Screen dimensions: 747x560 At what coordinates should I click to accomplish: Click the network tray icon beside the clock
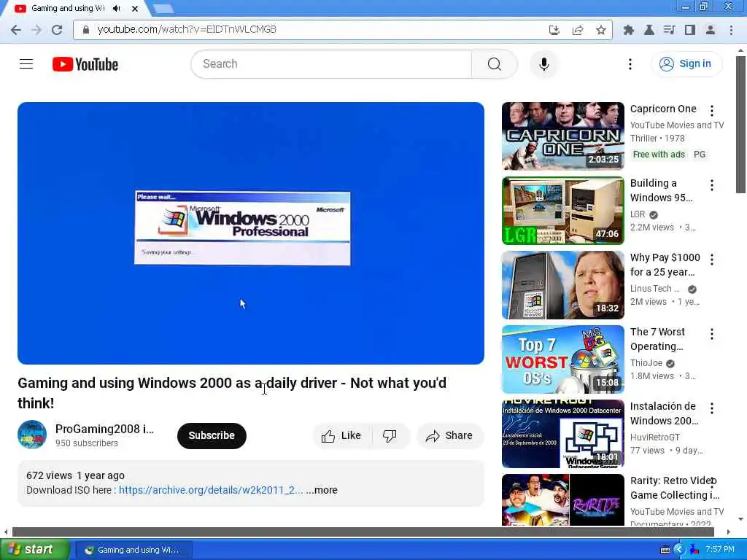point(694,550)
